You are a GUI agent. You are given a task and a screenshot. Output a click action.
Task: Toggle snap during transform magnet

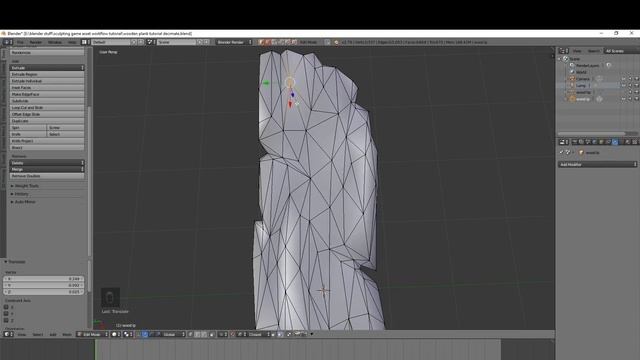coord(232,334)
